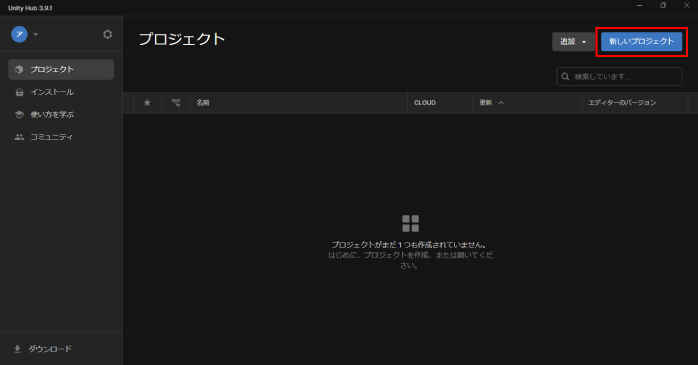Close the Unity Hub window
The height and width of the screenshot is (365, 698).
(686, 5)
